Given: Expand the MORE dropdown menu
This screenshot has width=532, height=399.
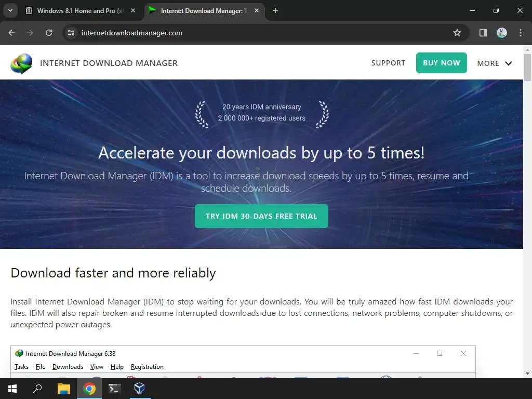Looking at the screenshot, I should tap(495, 63).
